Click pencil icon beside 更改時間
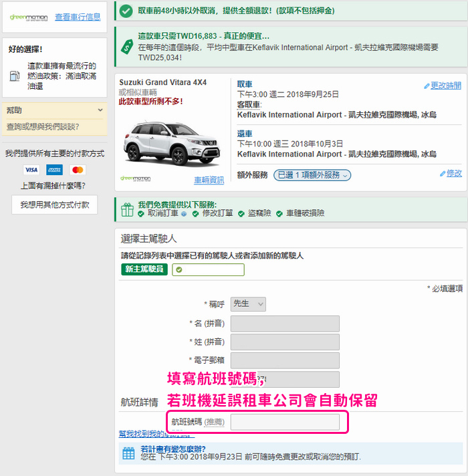The height and width of the screenshot is (476, 468). coord(427,86)
